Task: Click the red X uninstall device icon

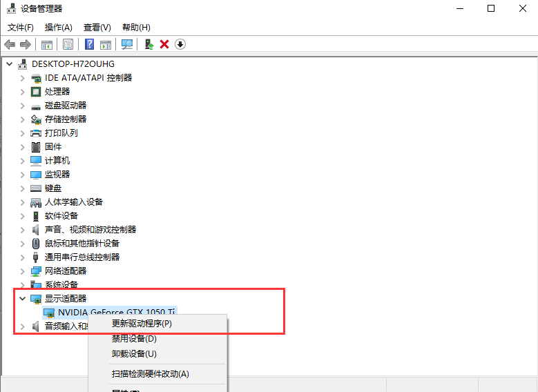Action: [164, 44]
